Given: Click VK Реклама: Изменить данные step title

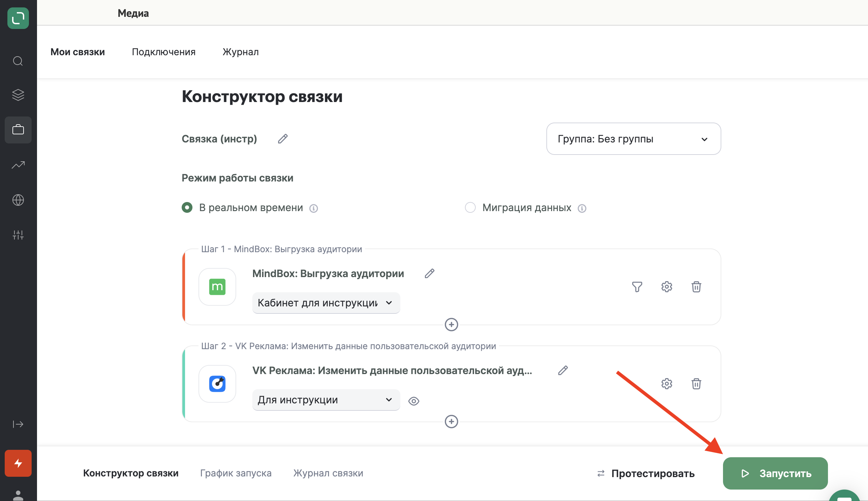Looking at the screenshot, I should [x=392, y=371].
